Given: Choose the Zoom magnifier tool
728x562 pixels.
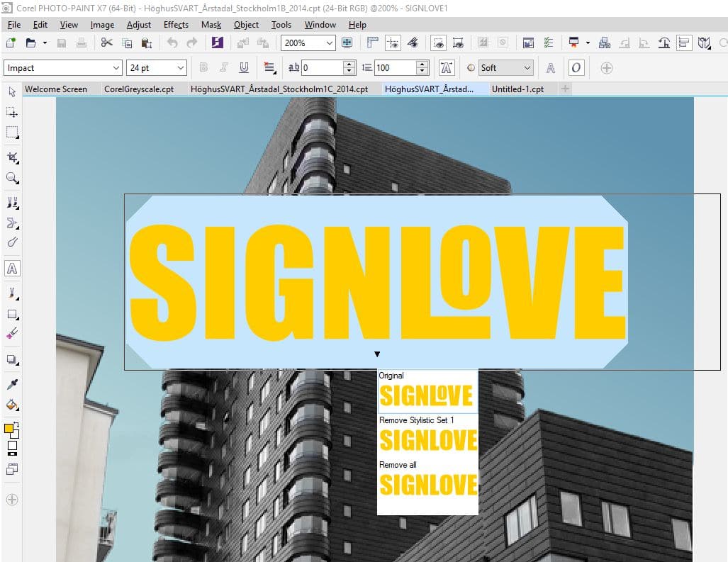Looking at the screenshot, I should tap(12, 178).
